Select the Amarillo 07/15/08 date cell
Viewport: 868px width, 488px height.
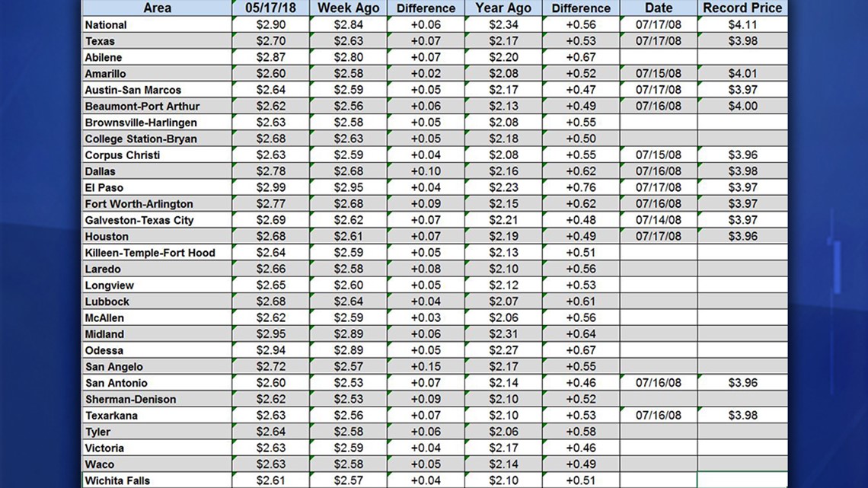pyautogui.click(x=658, y=74)
